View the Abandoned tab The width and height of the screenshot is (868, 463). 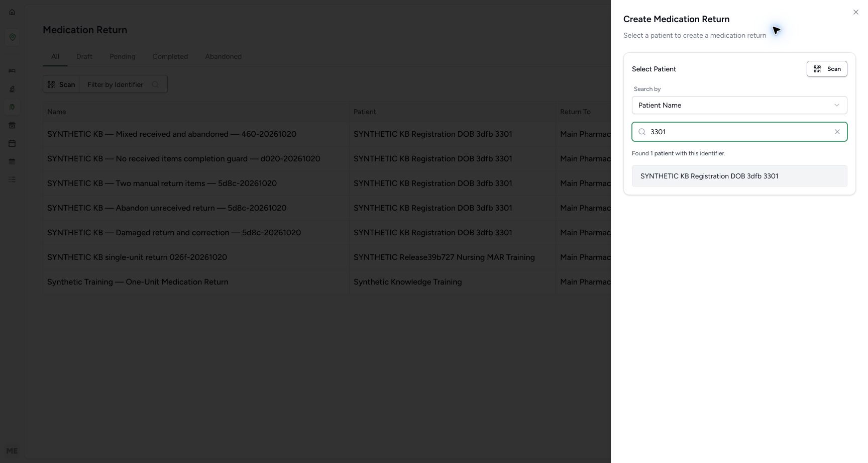pos(224,56)
